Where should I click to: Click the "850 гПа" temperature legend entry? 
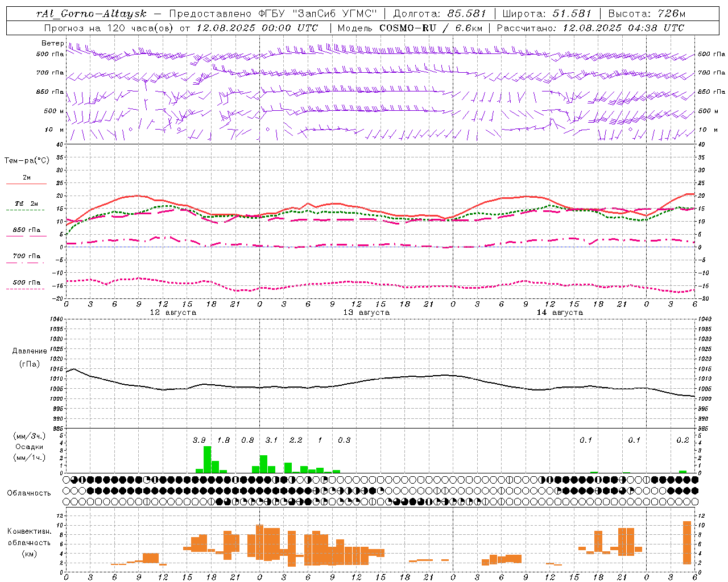[x=27, y=230]
